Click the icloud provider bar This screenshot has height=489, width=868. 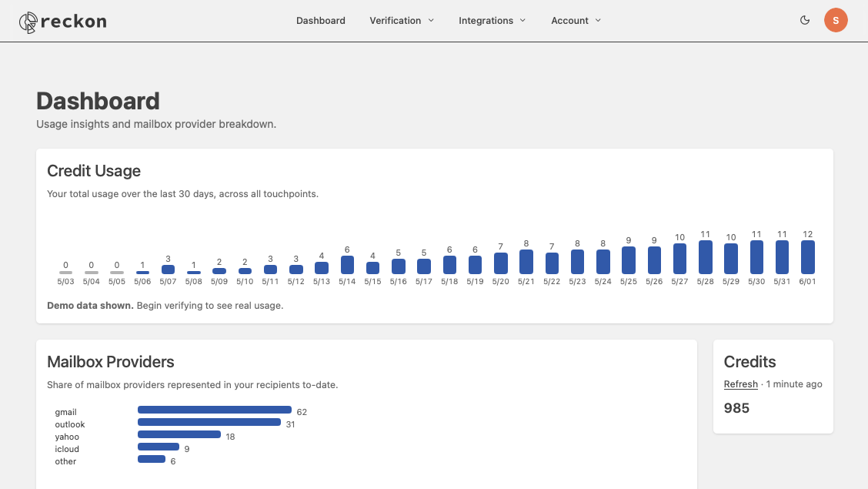[159, 447]
